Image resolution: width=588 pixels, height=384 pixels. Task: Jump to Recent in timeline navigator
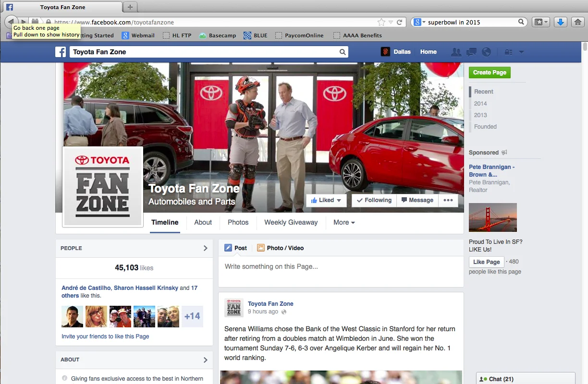[484, 92]
